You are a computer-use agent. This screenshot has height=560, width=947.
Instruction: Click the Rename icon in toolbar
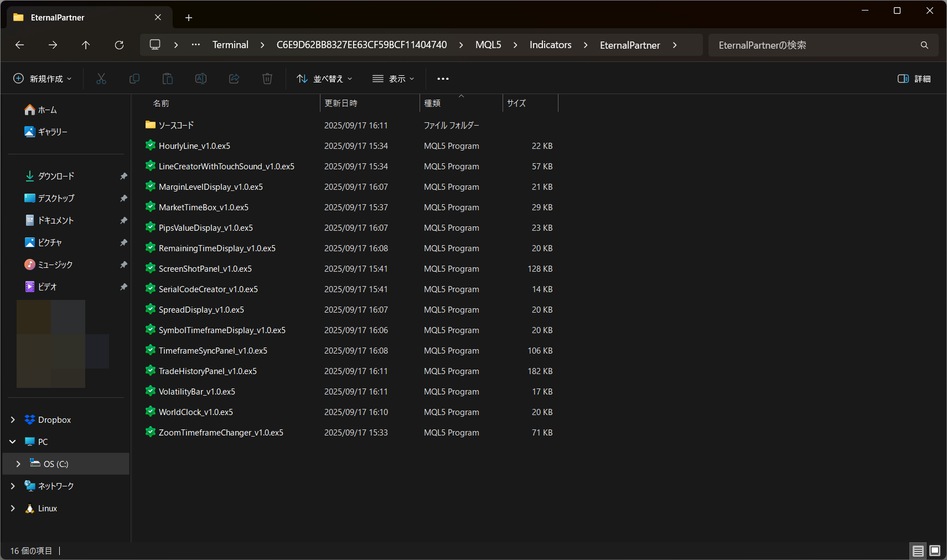tap(201, 79)
